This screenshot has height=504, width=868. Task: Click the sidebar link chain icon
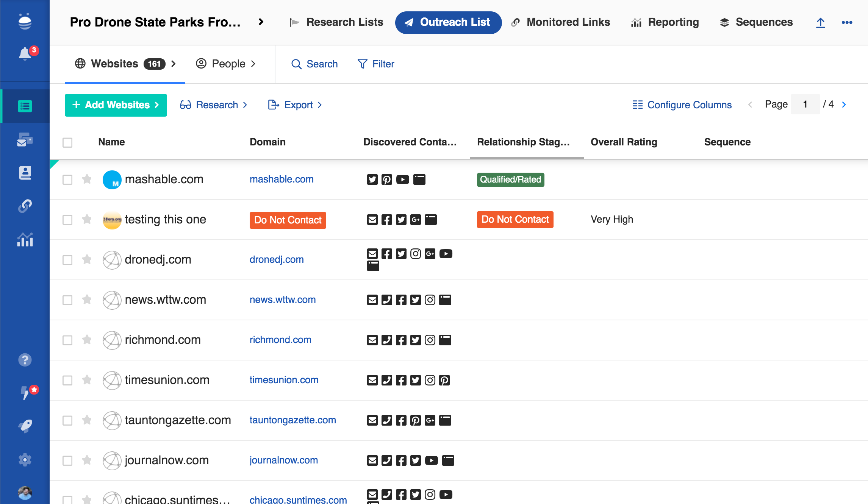25,206
